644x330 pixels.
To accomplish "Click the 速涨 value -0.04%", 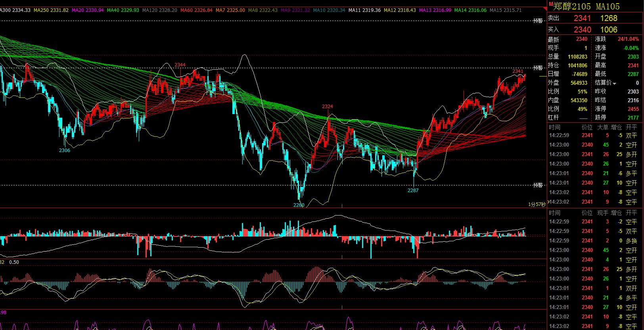I will pos(631,48).
